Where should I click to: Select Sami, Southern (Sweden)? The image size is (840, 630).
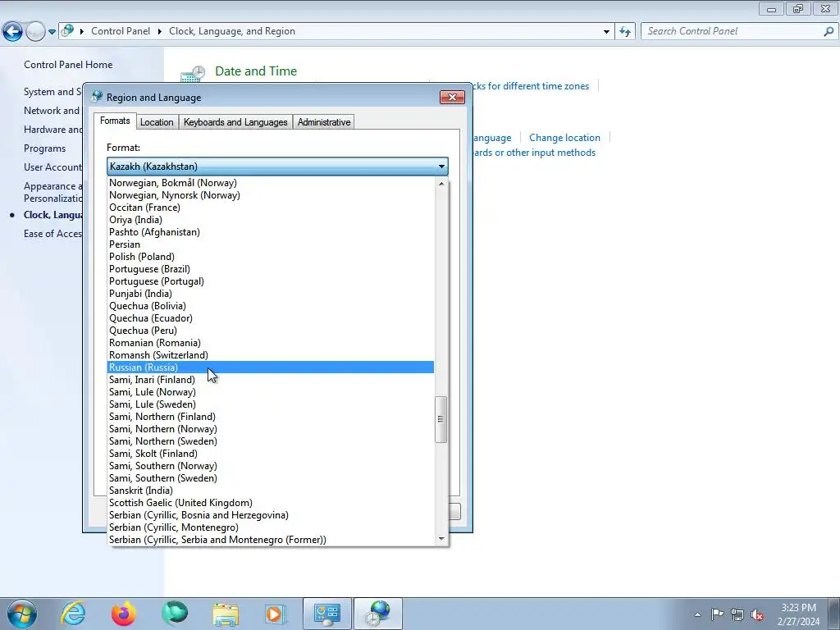click(271, 478)
